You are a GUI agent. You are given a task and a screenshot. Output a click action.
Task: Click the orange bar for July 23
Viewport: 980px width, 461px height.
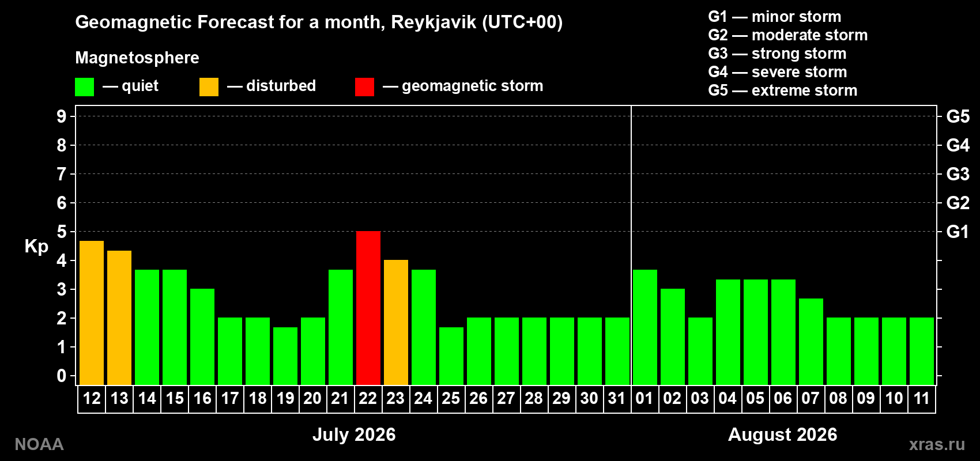pos(396,322)
